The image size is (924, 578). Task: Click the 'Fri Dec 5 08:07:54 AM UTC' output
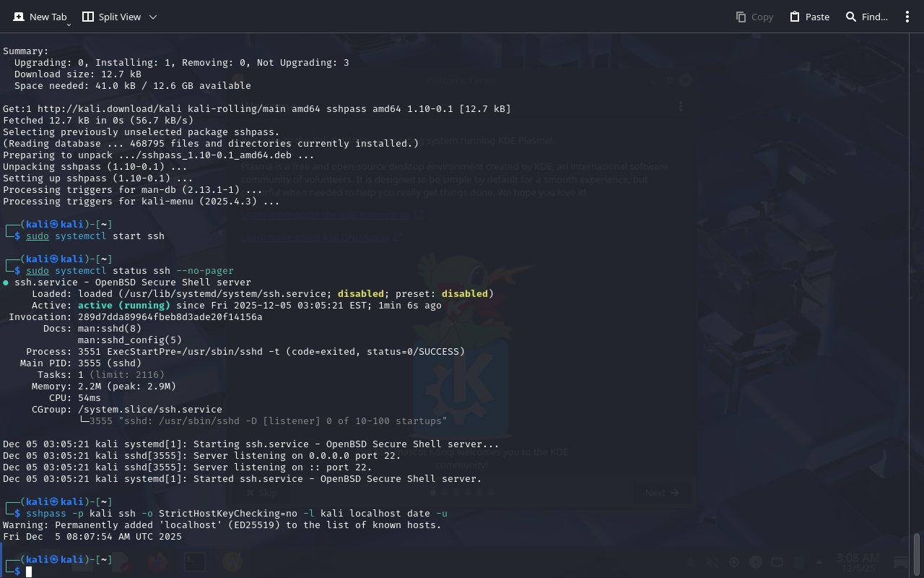[x=92, y=537]
